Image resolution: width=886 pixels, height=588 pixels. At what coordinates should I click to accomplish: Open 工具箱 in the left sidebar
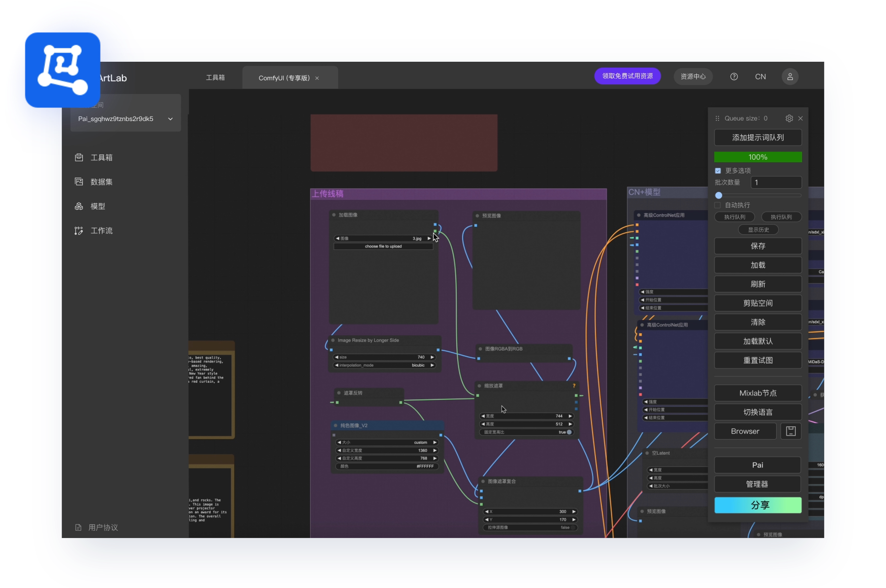click(x=101, y=157)
